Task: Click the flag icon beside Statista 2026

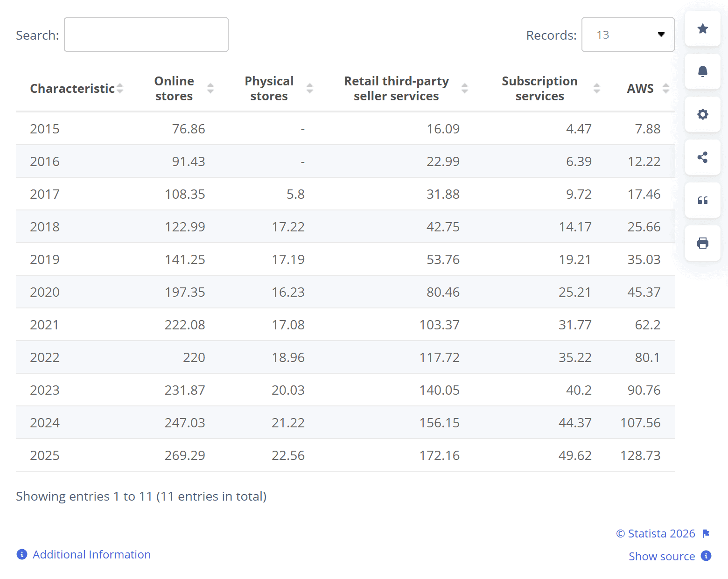Action: [706, 533]
